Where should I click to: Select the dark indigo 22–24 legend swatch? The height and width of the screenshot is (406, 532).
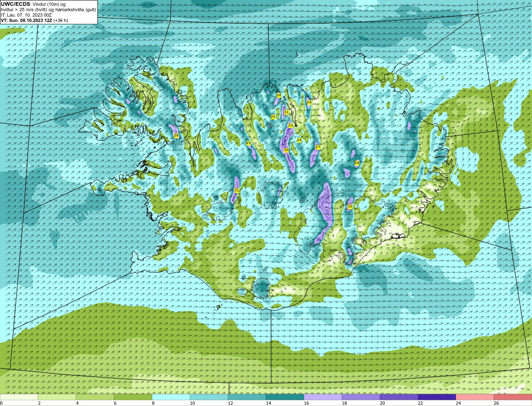pos(437,397)
